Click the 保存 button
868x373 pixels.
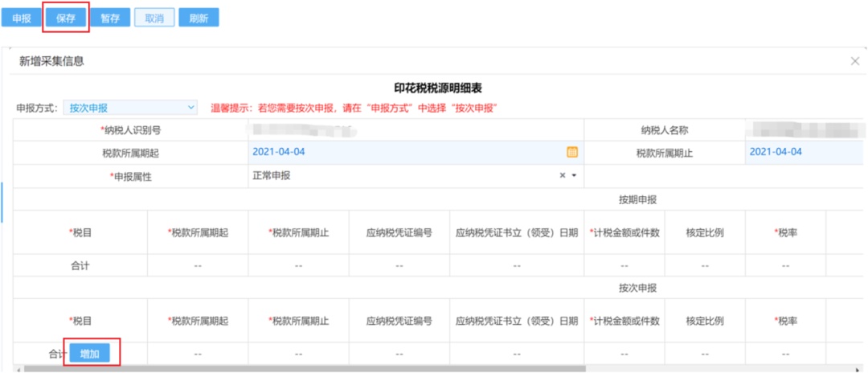click(65, 18)
